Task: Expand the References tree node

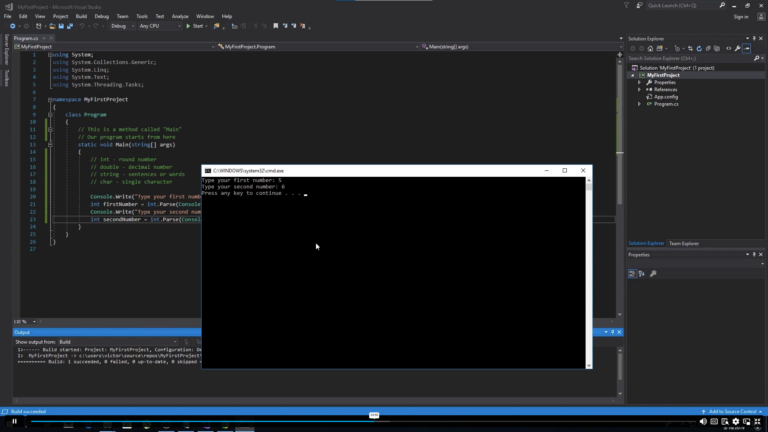Action: (640, 89)
